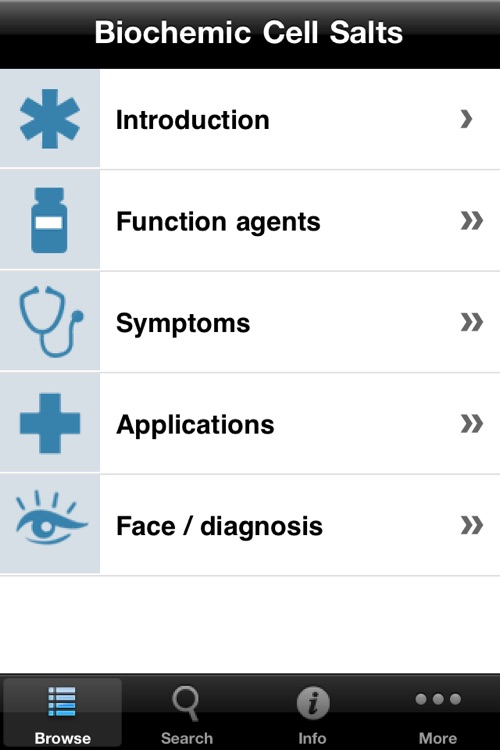The width and height of the screenshot is (500, 750).
Task: Click the Biochemic Cell Salts title bar
Action: [250, 33]
